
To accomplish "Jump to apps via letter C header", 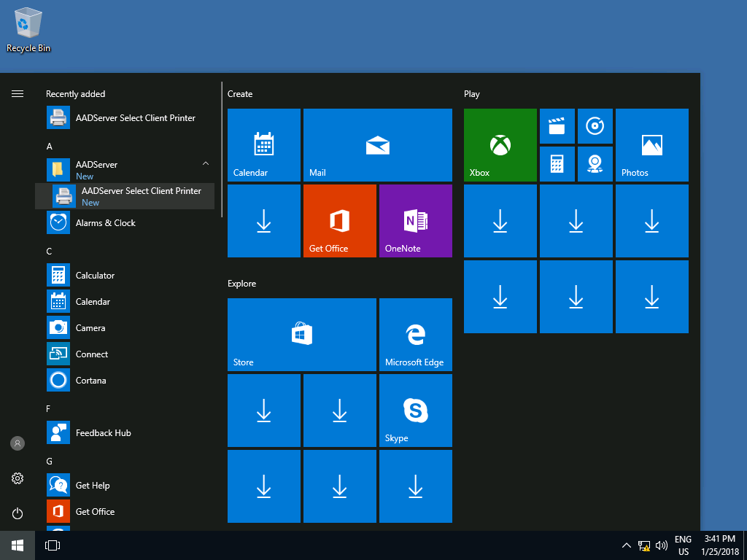I will pyautogui.click(x=49, y=252).
